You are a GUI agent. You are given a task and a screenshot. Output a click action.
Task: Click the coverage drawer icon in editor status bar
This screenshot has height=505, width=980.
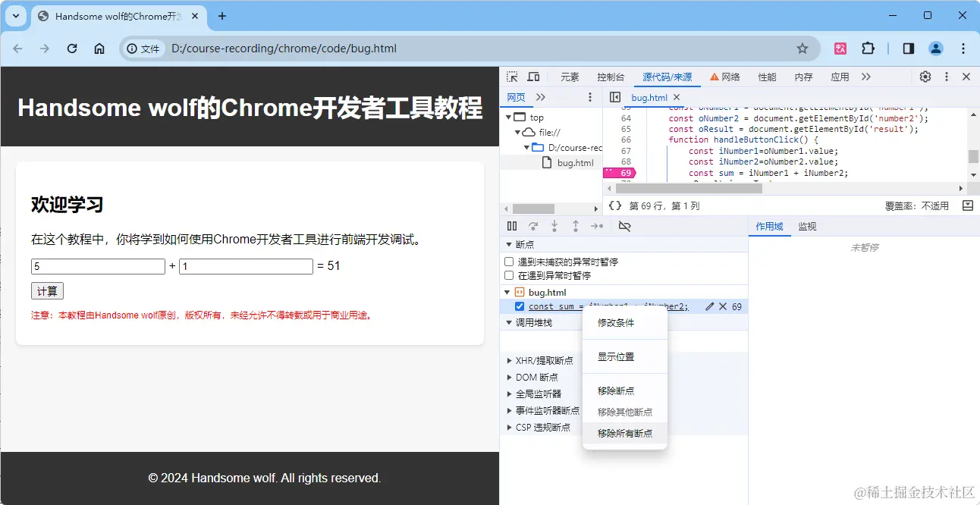coord(967,205)
